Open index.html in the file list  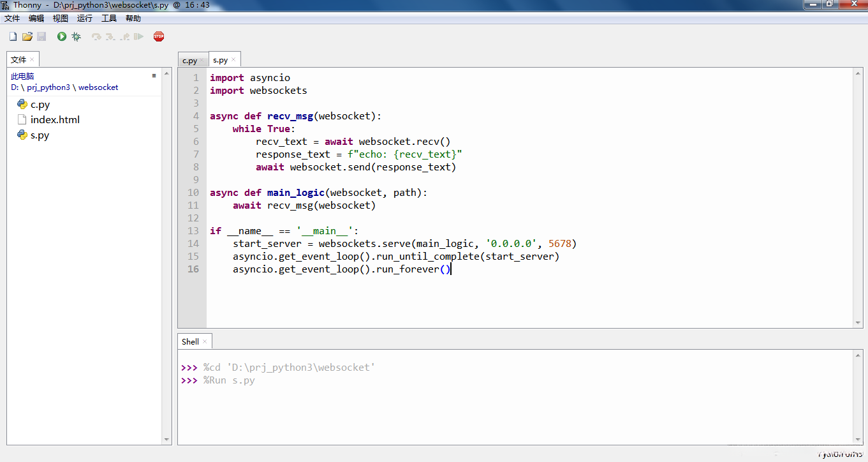[x=55, y=120]
